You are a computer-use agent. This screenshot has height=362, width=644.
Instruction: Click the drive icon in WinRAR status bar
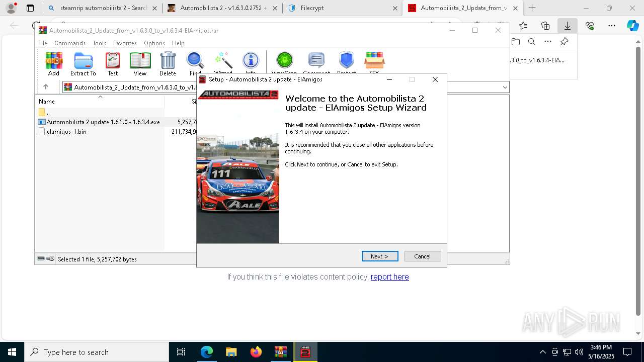coord(41,259)
